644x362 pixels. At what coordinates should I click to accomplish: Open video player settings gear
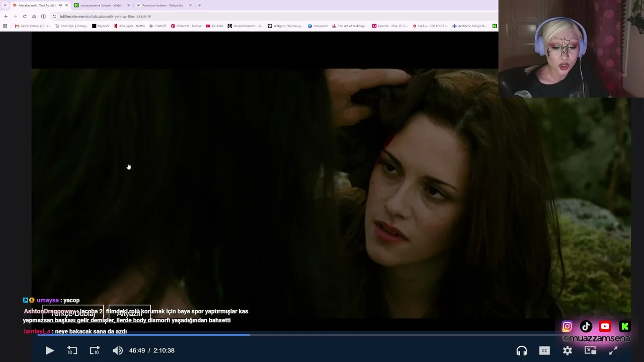pyautogui.click(x=568, y=350)
